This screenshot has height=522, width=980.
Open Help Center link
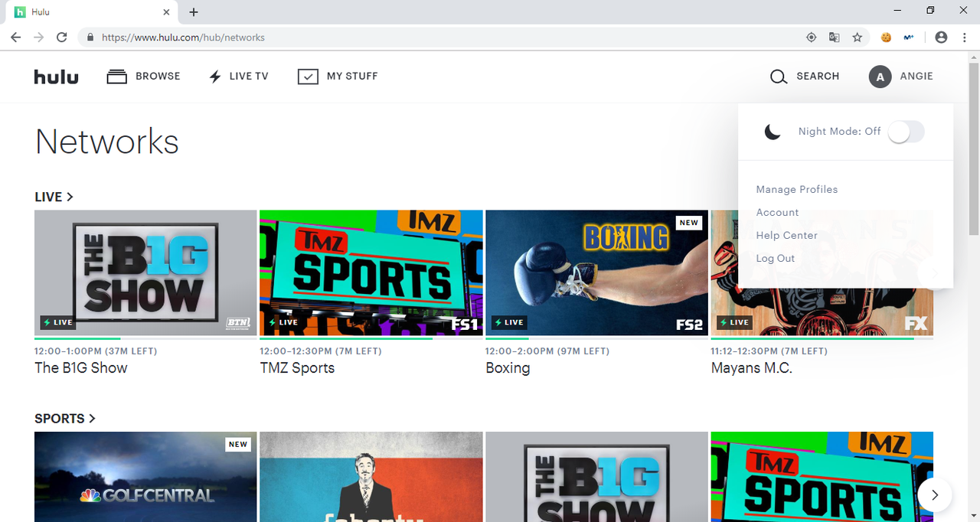pos(786,235)
